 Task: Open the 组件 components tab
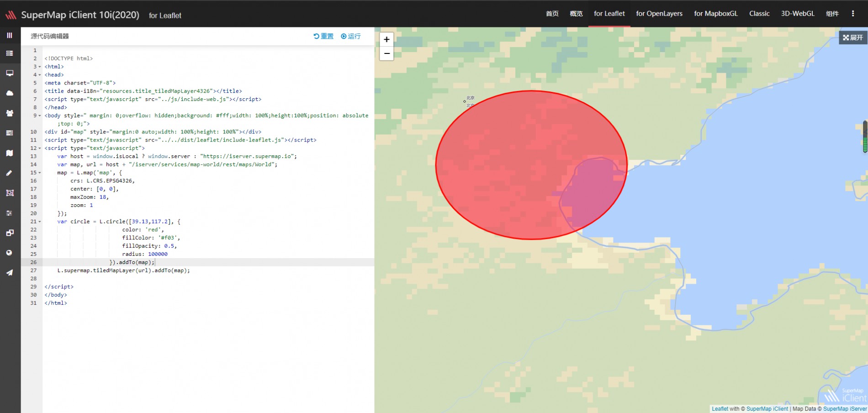click(832, 14)
